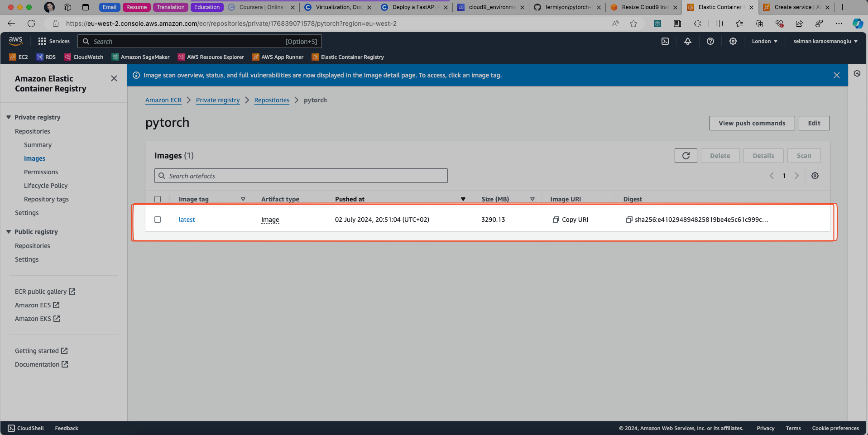The width and height of the screenshot is (868, 435).
Task: Click the browser address bar URL
Action: coord(231,24)
